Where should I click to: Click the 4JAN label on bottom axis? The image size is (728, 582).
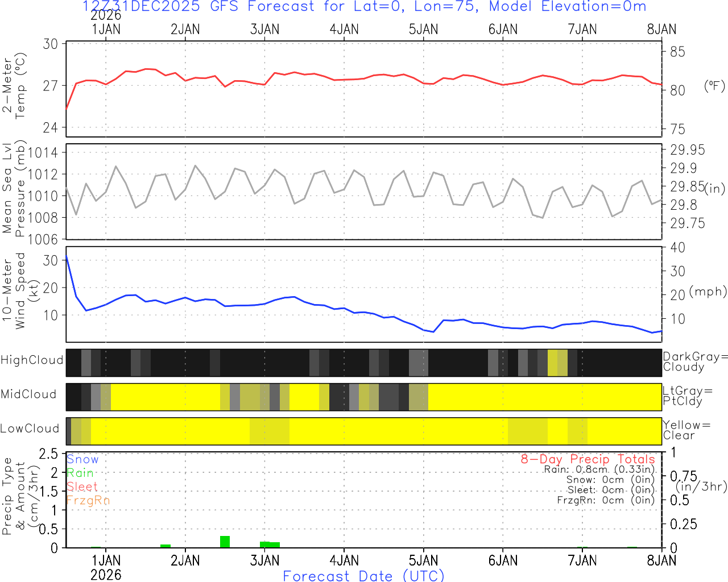point(344,560)
